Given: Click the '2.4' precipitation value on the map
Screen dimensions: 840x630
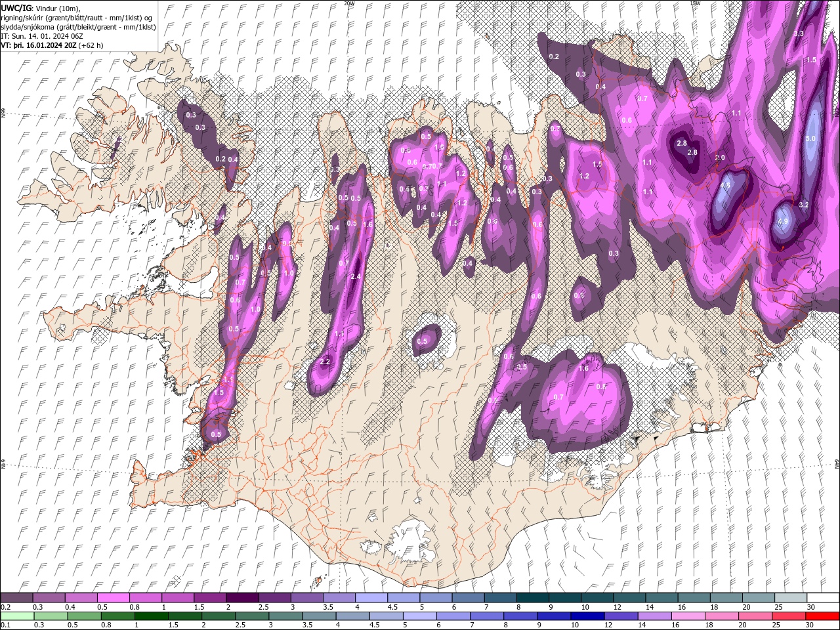Looking at the screenshot, I should coord(356,276).
